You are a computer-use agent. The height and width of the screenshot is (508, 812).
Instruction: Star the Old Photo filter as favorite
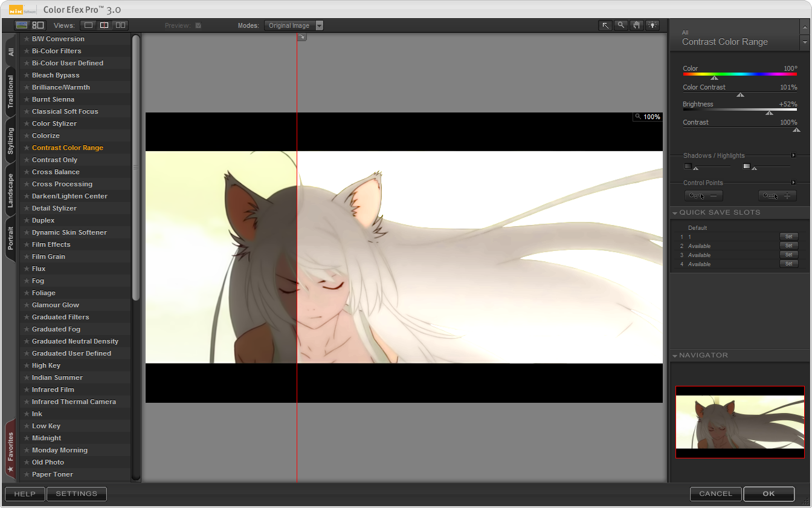(27, 462)
